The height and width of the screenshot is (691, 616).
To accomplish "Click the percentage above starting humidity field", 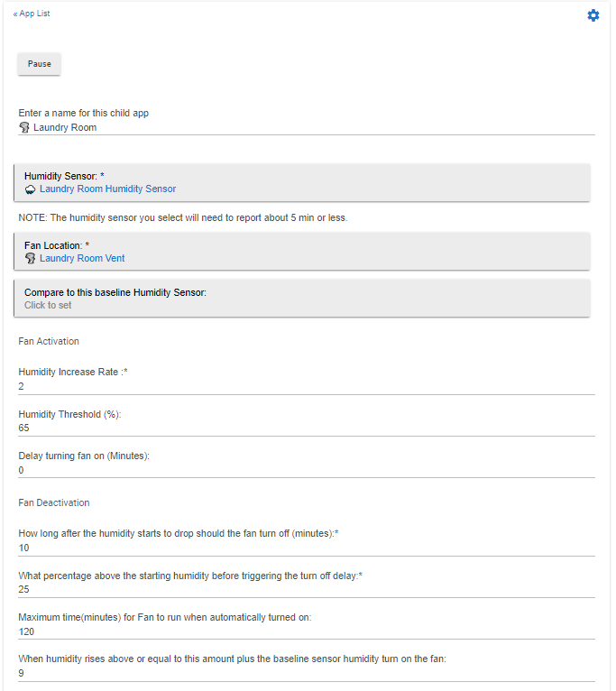I will click(307, 589).
